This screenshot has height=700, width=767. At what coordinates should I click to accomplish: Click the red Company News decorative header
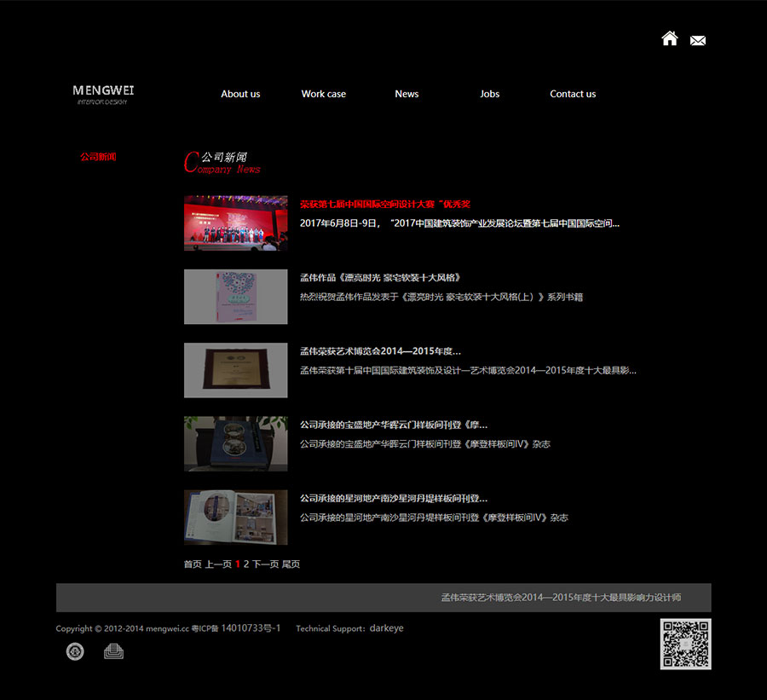(x=222, y=164)
